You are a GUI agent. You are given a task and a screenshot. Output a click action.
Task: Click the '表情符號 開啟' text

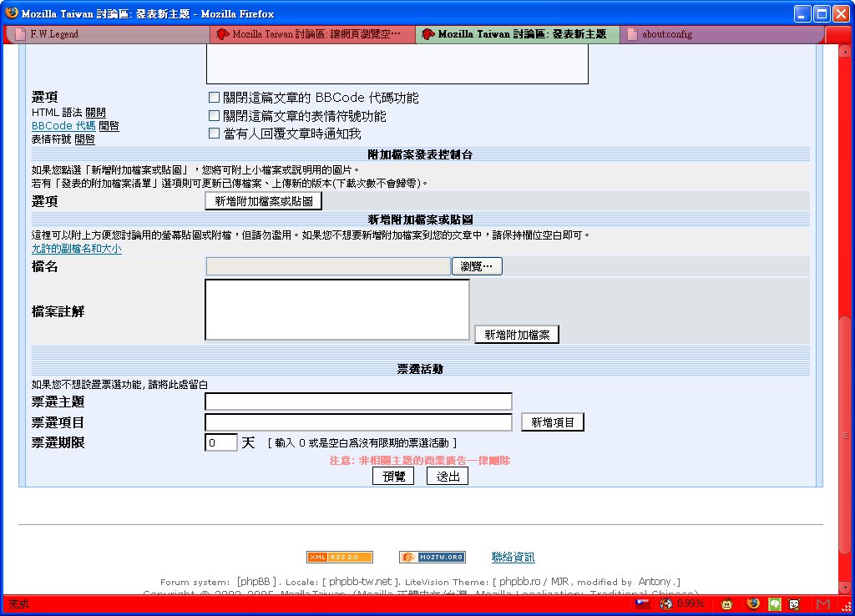coord(63,139)
